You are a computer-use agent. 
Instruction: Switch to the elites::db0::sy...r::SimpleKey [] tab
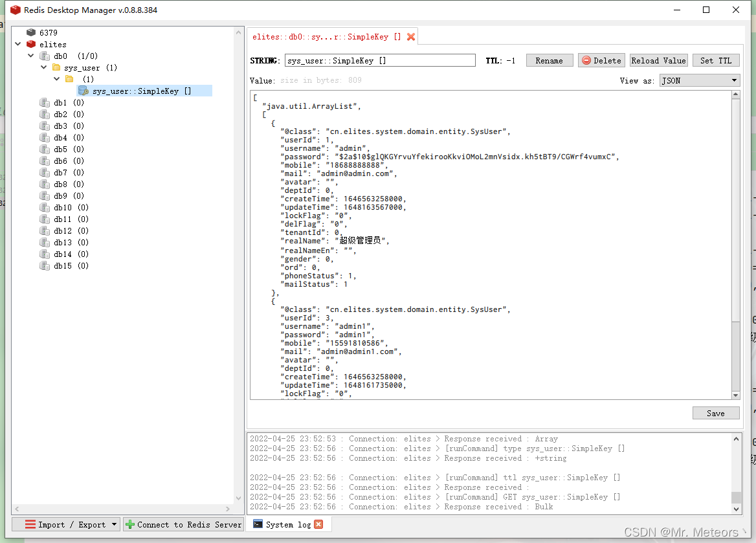[x=326, y=37]
